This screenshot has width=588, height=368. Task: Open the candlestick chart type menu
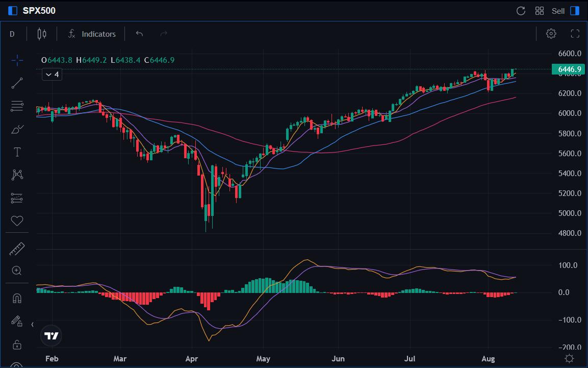pos(41,34)
